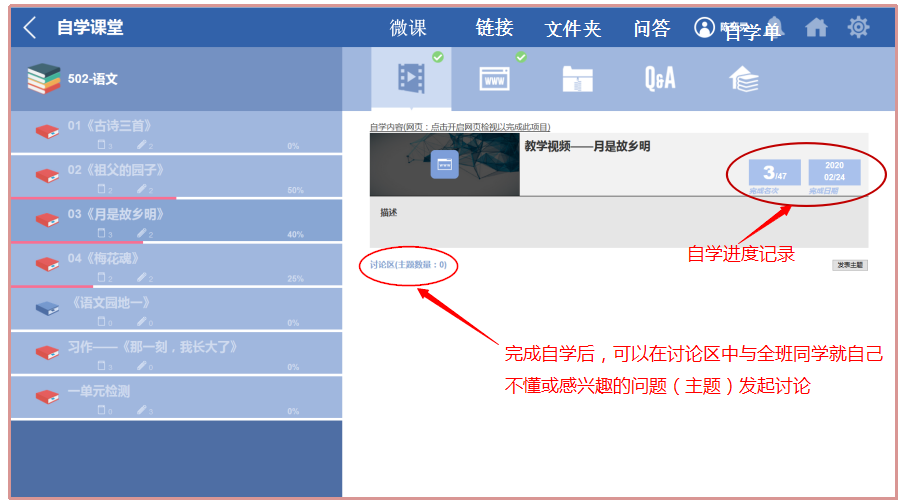Click the back arrow beside 自学课堂
The height and width of the screenshot is (503, 901).
pyautogui.click(x=30, y=28)
